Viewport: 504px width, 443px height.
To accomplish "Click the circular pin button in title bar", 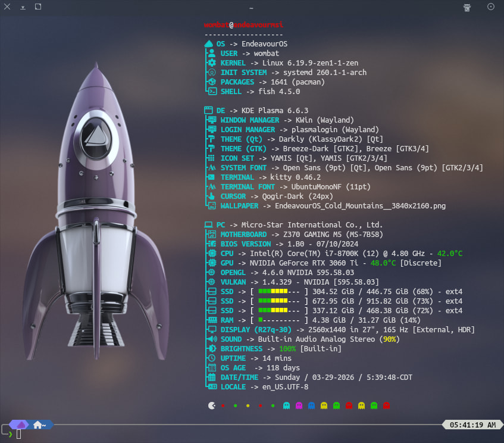I will (491, 7).
